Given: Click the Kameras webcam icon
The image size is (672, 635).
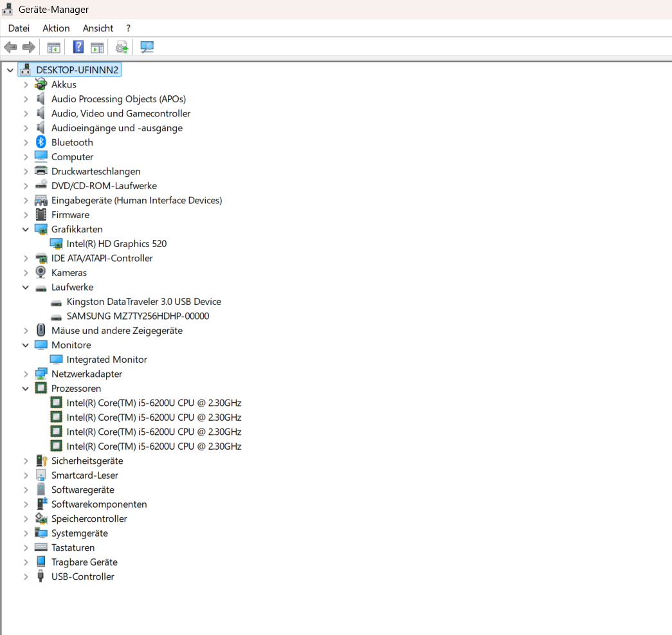Looking at the screenshot, I should (41, 272).
